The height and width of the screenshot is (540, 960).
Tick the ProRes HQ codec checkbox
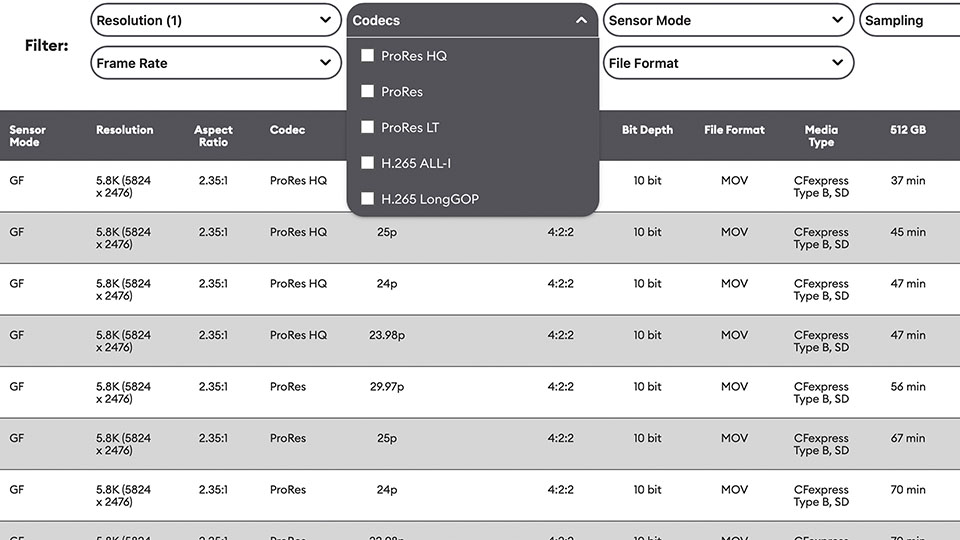click(367, 56)
